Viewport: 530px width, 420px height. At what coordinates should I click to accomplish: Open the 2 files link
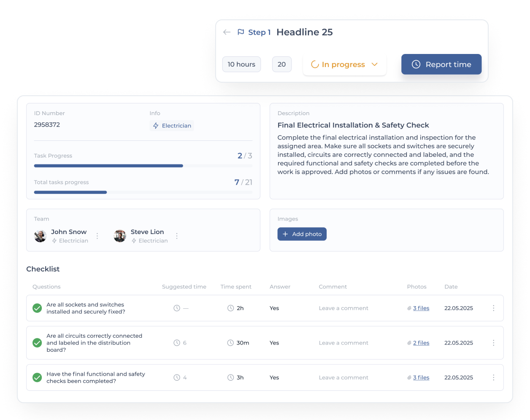pos(421,343)
